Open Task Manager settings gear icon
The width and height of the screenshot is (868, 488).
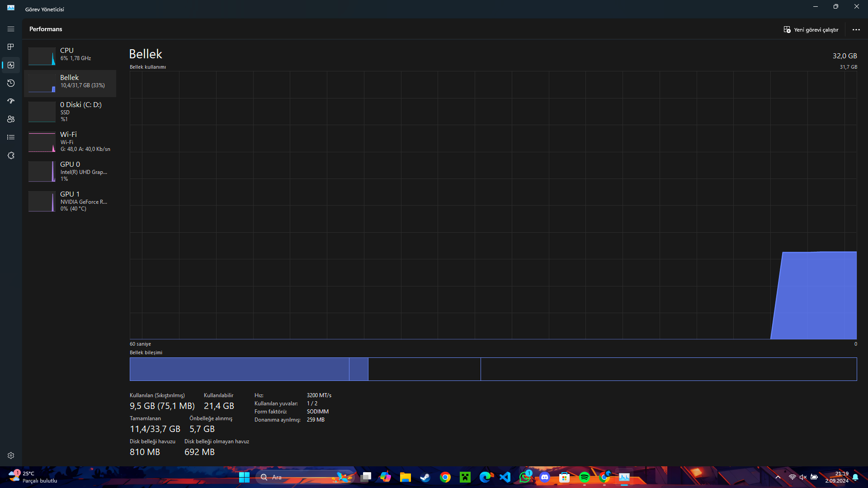point(11,455)
